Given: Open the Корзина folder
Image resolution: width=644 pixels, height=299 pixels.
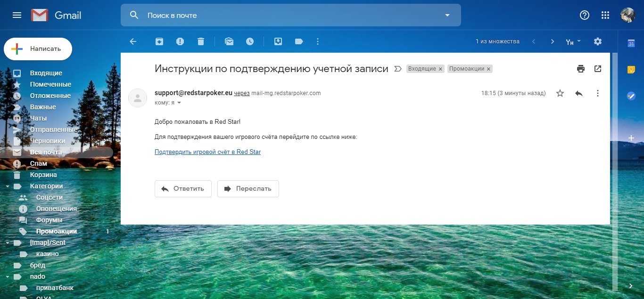Looking at the screenshot, I should (x=43, y=175).
